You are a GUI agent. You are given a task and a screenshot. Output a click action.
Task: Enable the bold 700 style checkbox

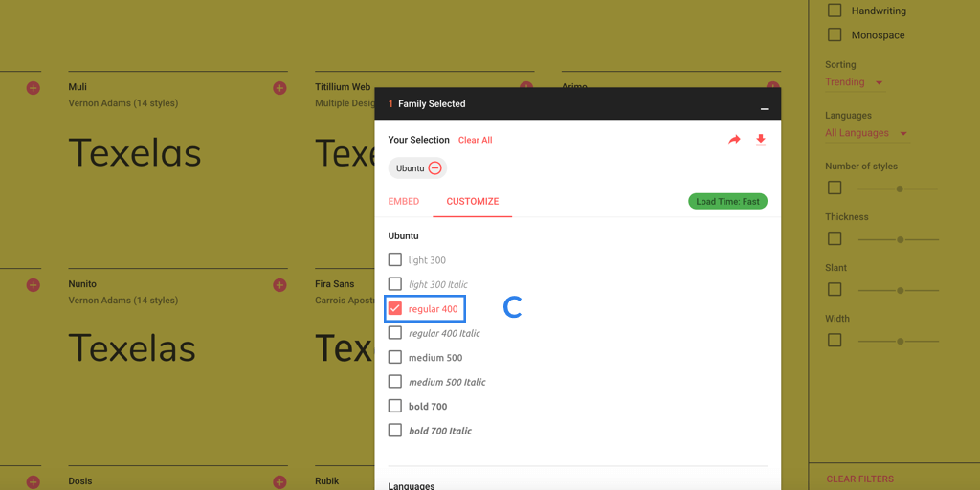click(395, 406)
